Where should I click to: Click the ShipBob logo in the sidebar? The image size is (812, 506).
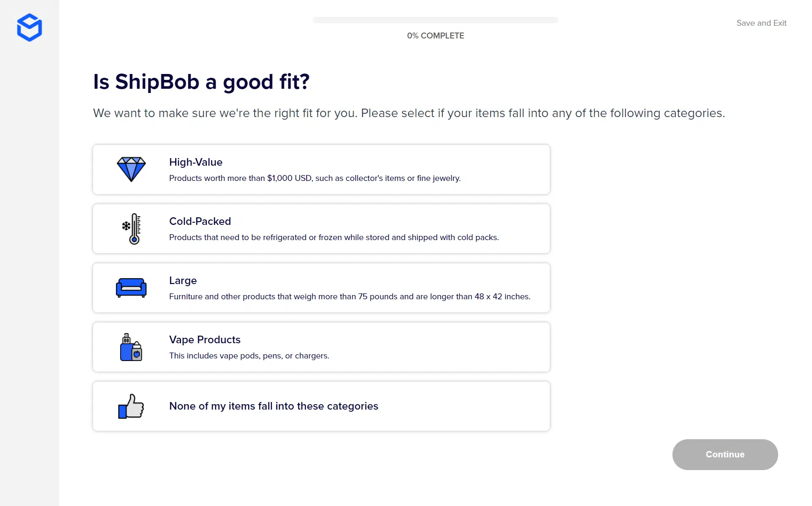coord(29,27)
